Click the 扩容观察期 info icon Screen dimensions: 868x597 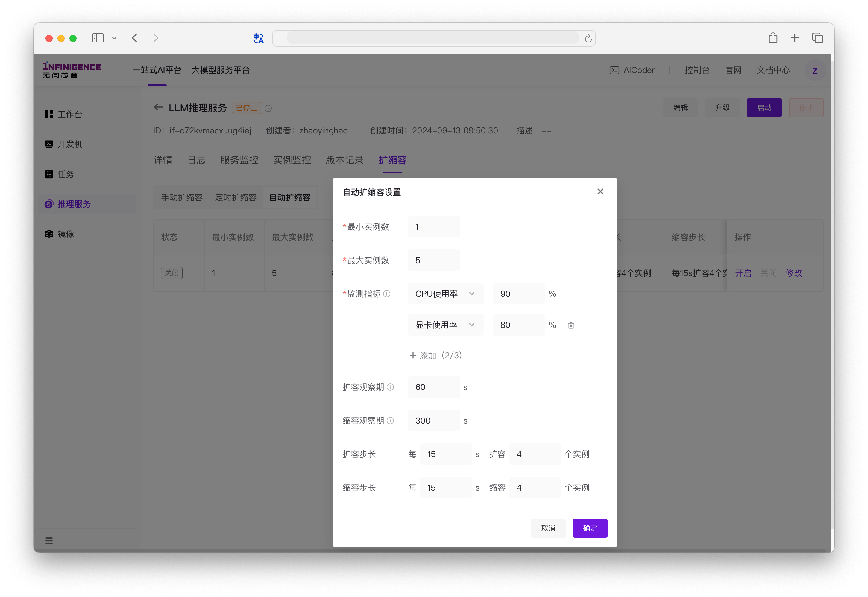pyautogui.click(x=390, y=387)
